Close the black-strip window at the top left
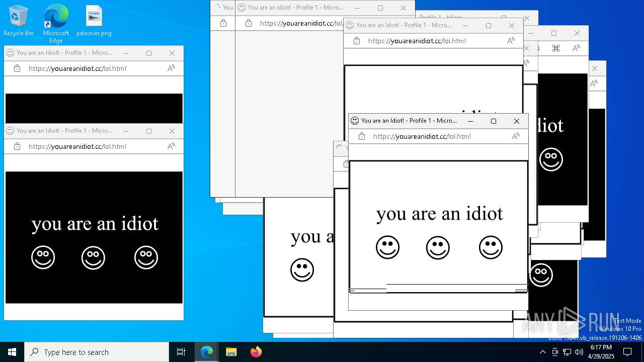Image resolution: width=644 pixels, height=362 pixels. point(172,53)
